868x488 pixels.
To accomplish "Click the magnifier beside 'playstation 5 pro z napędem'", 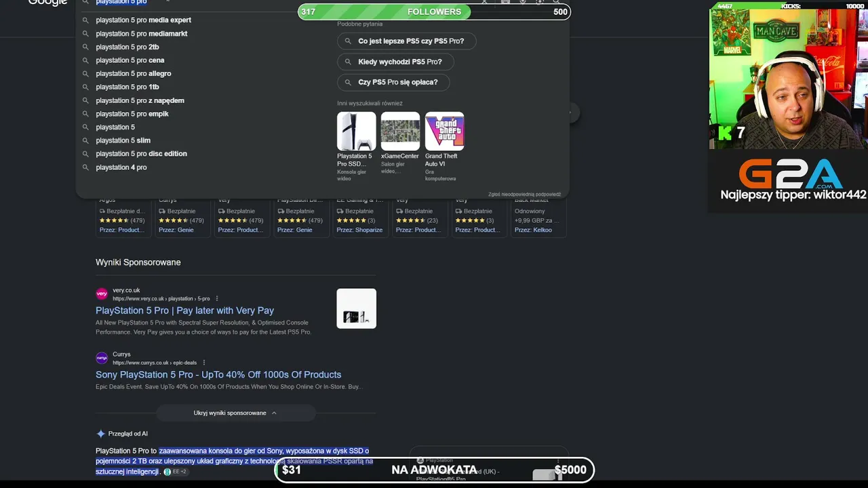I will [x=85, y=100].
